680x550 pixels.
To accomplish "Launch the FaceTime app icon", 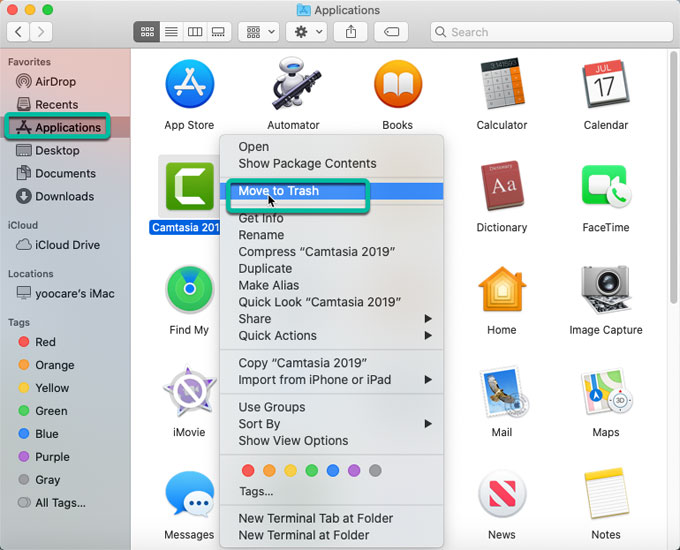I will point(606,186).
